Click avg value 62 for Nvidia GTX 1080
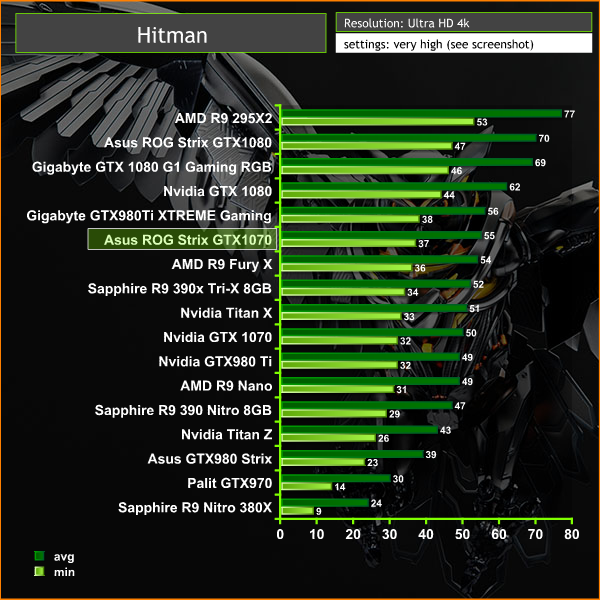Screen dimensions: 600x600 point(515,187)
